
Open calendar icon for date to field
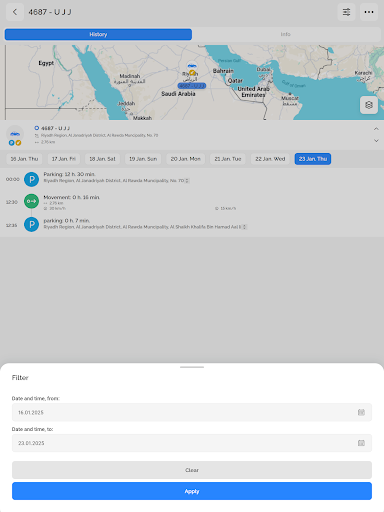point(361,443)
